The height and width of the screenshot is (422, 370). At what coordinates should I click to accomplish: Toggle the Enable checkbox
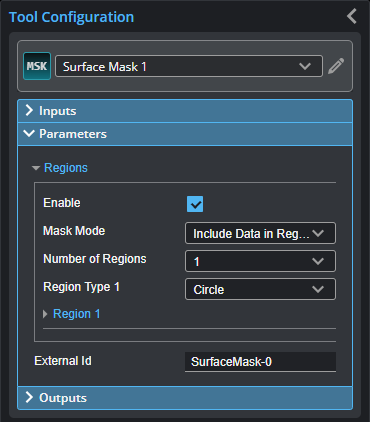point(195,204)
